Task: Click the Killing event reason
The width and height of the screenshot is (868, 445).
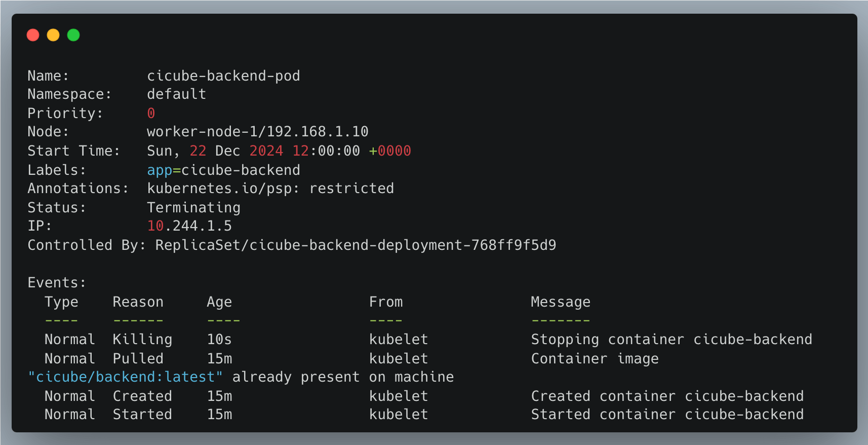Action: pyautogui.click(x=142, y=340)
